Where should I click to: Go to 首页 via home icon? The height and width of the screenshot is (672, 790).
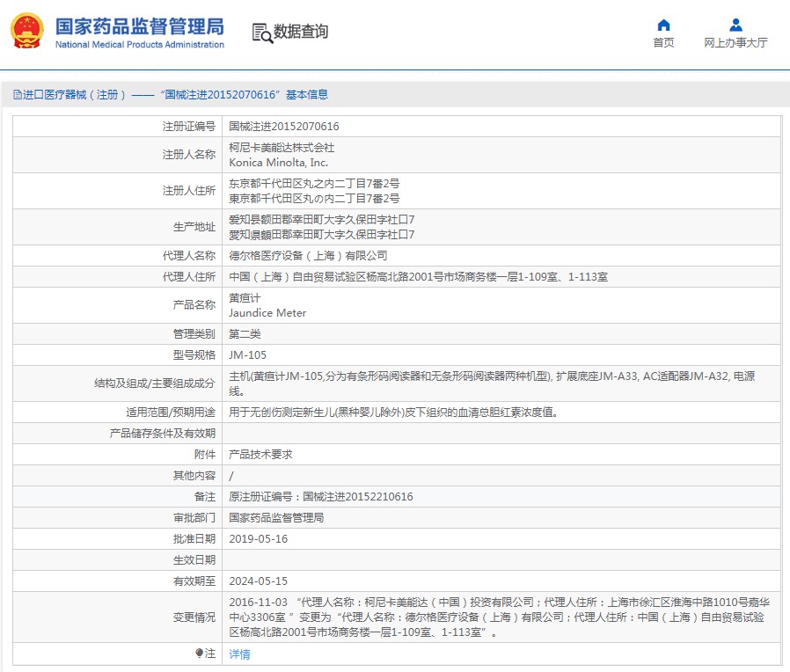tap(663, 25)
